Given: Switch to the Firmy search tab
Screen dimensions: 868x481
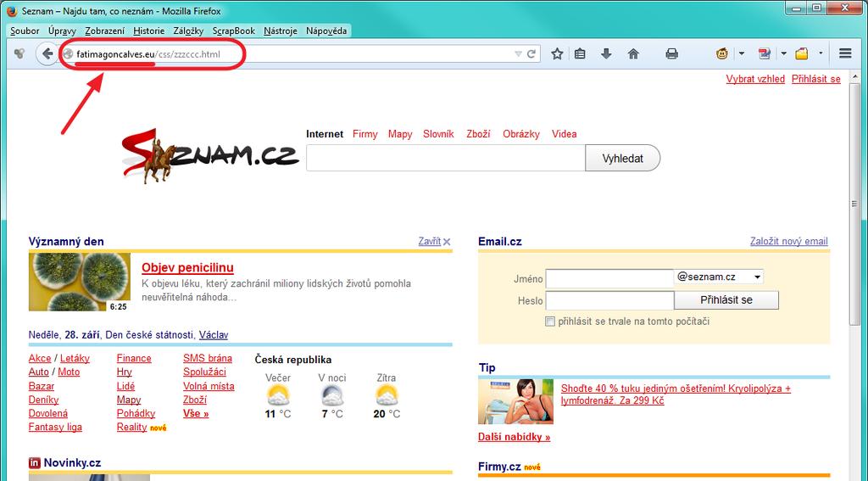Looking at the screenshot, I should pos(364,134).
